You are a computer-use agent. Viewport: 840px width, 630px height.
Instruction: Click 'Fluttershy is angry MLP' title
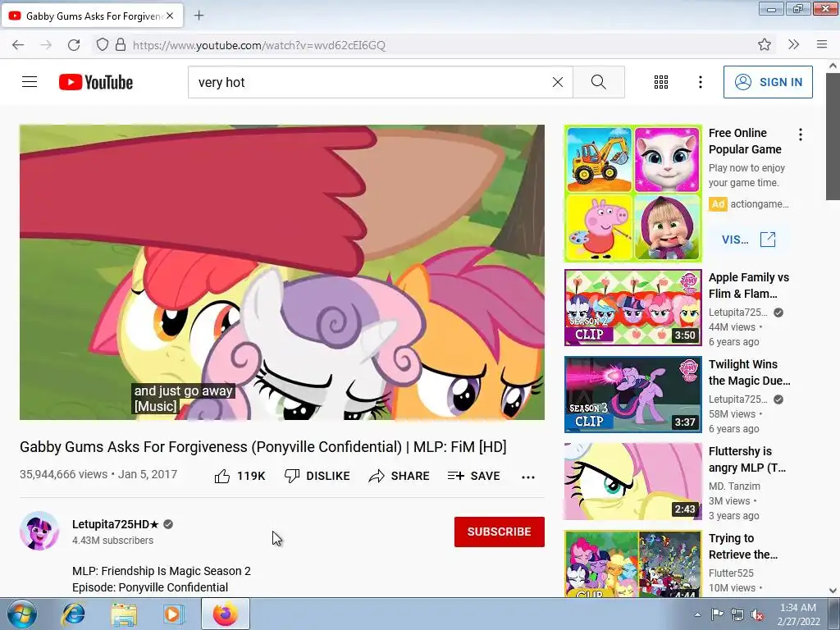(x=747, y=459)
